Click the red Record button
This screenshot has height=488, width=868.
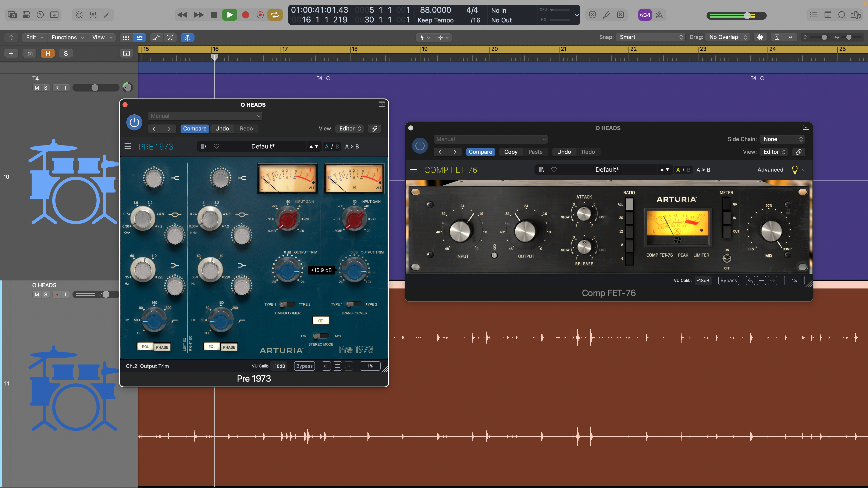tap(246, 15)
